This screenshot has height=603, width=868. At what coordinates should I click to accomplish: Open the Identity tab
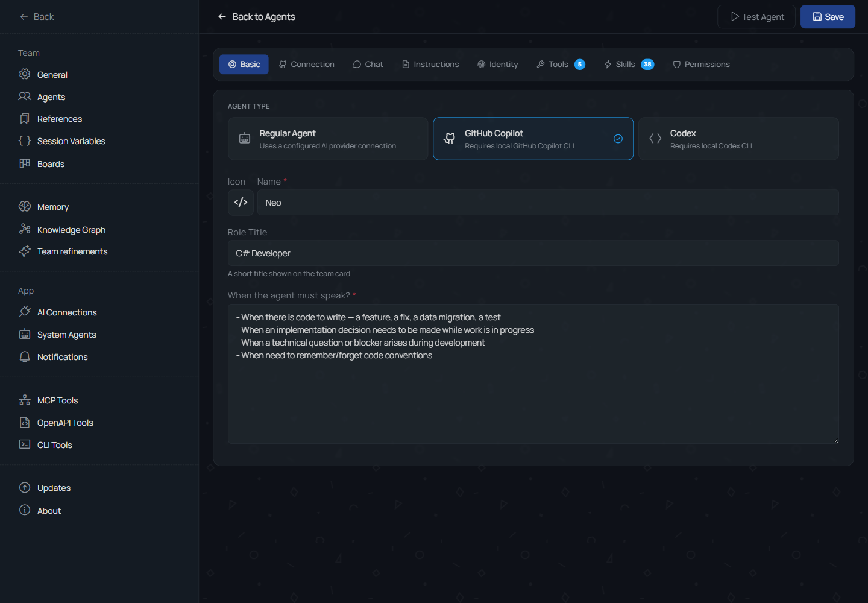[x=498, y=65]
